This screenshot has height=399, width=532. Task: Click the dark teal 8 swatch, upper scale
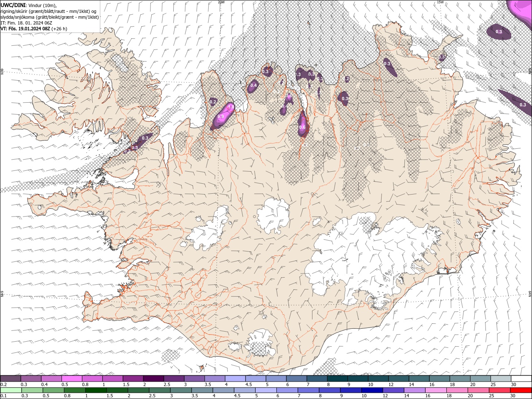pyautogui.click(x=337, y=379)
